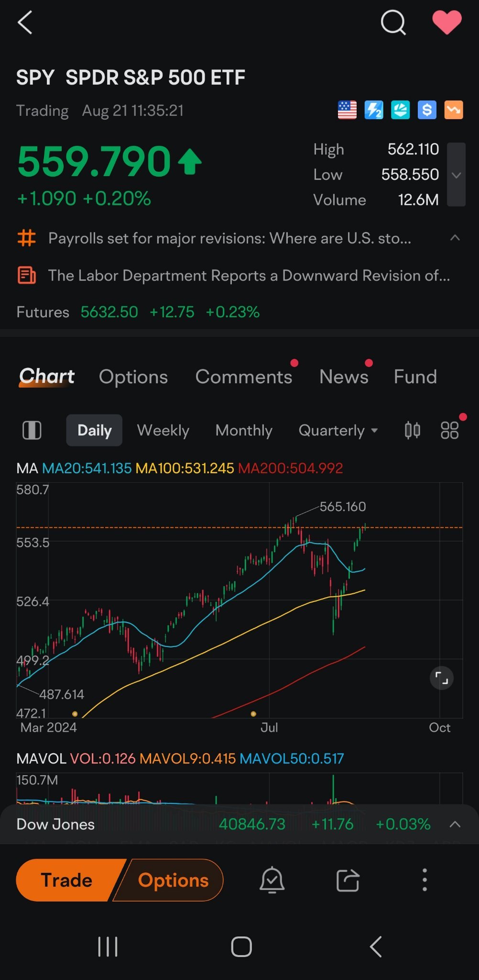Open the Quarterly interval dropdown
This screenshot has width=479, height=980.
point(338,430)
